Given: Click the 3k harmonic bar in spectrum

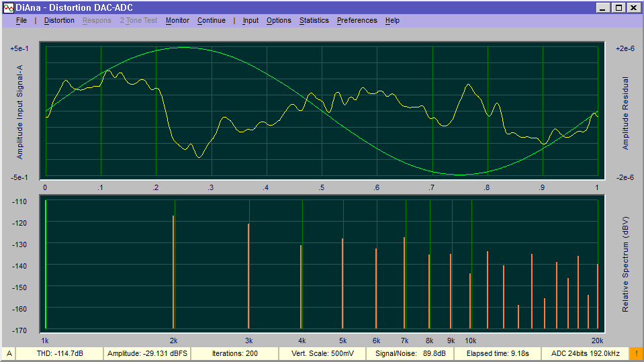Looking at the screenshot, I should click(248, 276).
